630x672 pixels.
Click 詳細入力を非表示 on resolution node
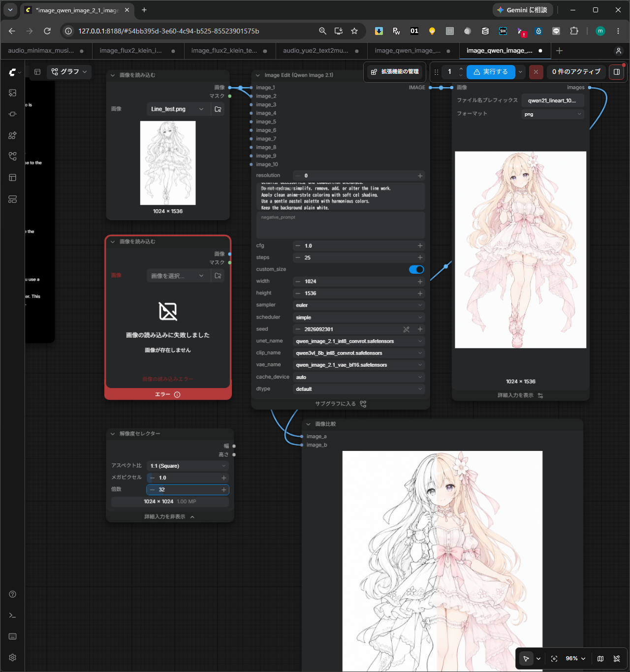tap(169, 517)
